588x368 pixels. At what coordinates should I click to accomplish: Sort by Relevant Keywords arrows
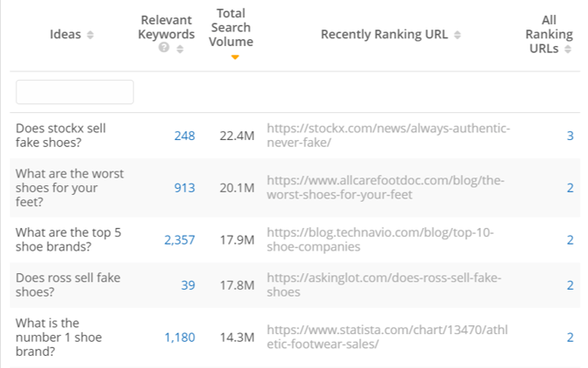tap(180, 49)
